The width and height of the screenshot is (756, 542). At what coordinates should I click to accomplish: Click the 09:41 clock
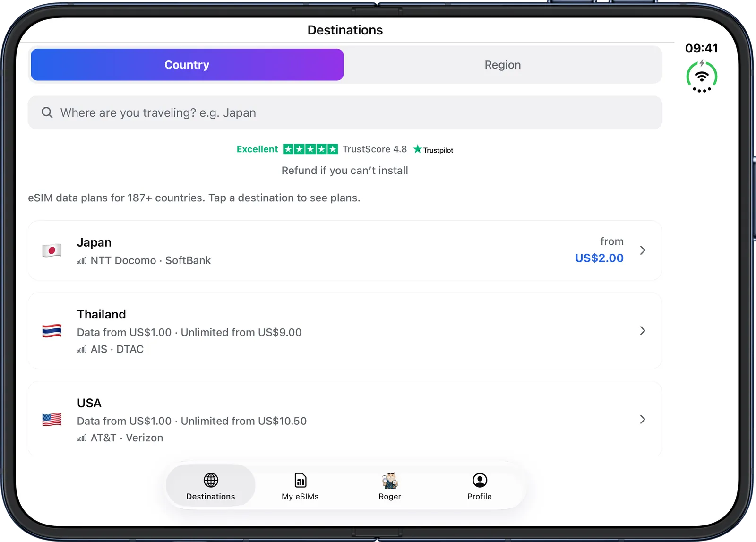point(702,48)
